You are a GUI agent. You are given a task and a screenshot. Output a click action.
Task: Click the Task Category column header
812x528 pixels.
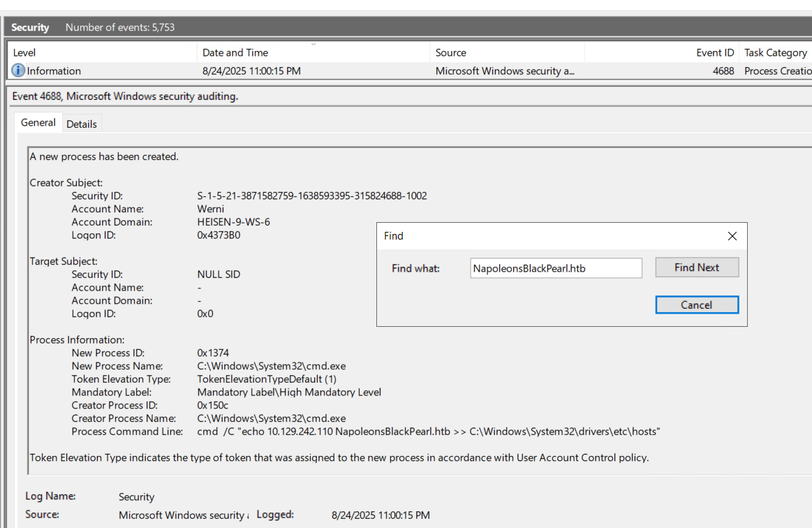click(775, 53)
